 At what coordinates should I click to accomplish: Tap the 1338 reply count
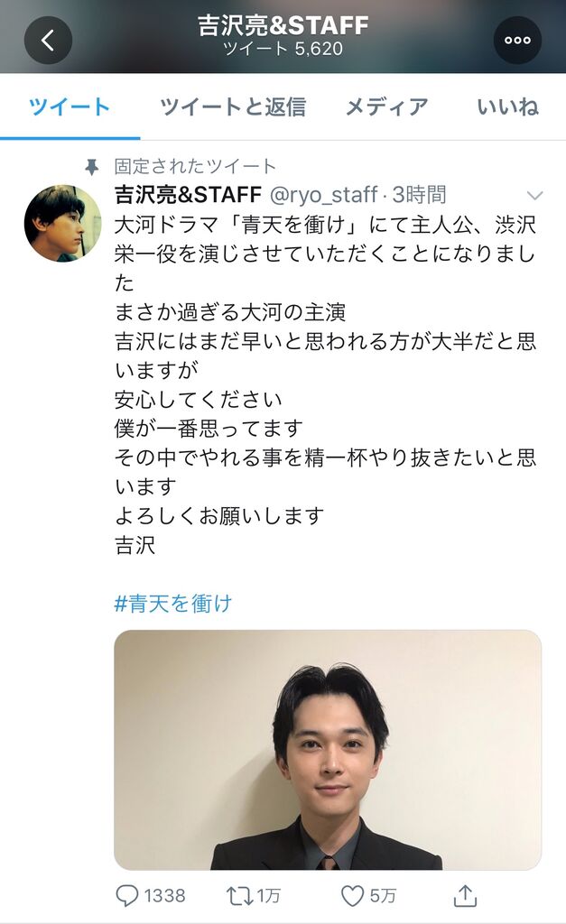pyautogui.click(x=164, y=896)
